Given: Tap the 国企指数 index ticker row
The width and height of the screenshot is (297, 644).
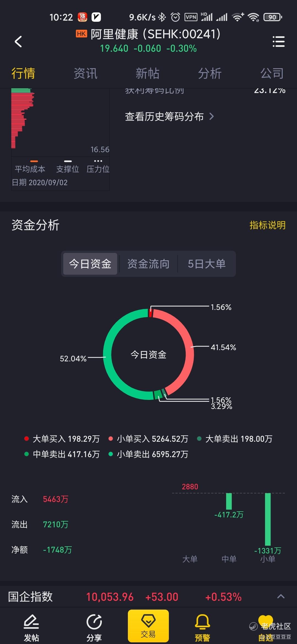Looking at the screenshot, I should (x=148, y=597).
